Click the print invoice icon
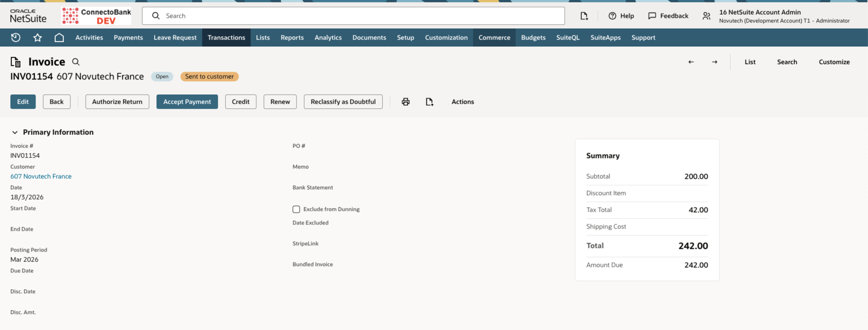The image size is (868, 330). pos(406,102)
